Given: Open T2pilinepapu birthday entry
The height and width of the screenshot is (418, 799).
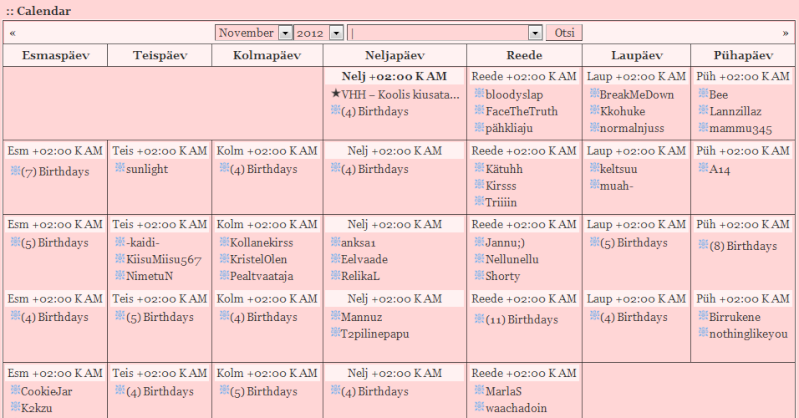Looking at the screenshot, I should 375,334.
